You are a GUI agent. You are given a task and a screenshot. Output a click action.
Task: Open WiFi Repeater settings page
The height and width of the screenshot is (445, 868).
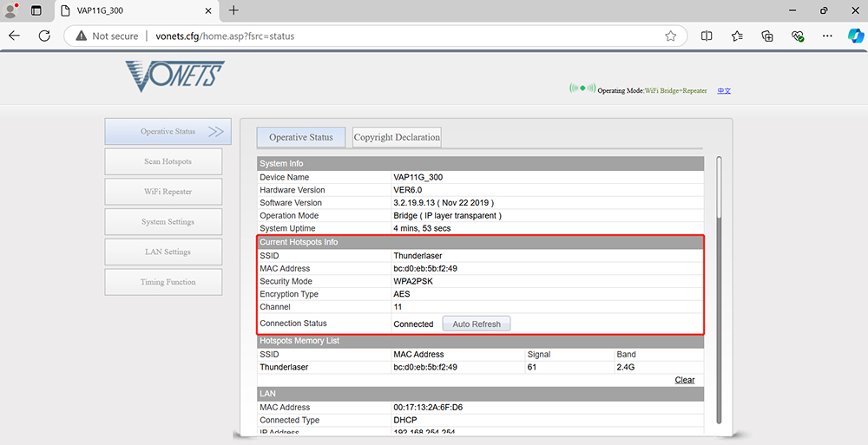tap(168, 192)
